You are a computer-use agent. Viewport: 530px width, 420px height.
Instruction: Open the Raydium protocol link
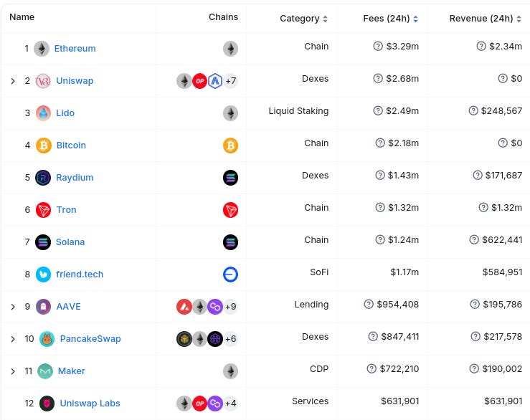[75, 178]
